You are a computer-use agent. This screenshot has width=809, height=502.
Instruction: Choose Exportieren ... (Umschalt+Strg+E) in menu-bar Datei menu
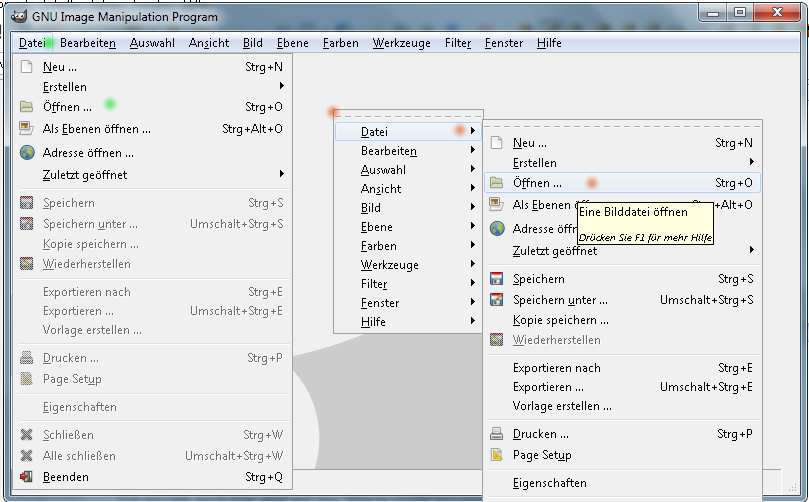click(154, 311)
